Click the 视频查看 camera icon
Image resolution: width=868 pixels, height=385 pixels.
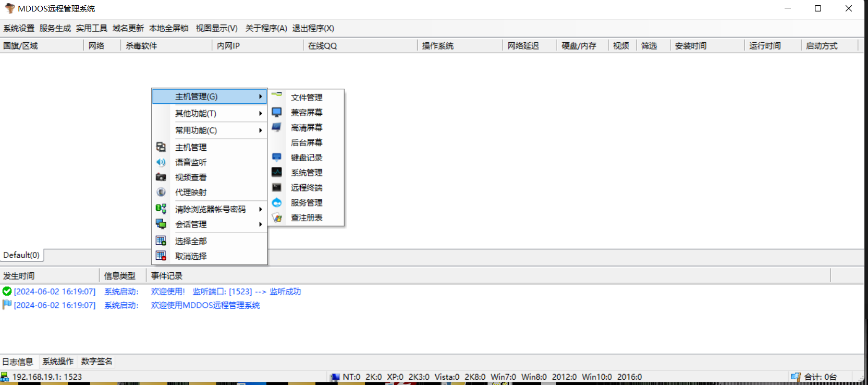(x=161, y=177)
